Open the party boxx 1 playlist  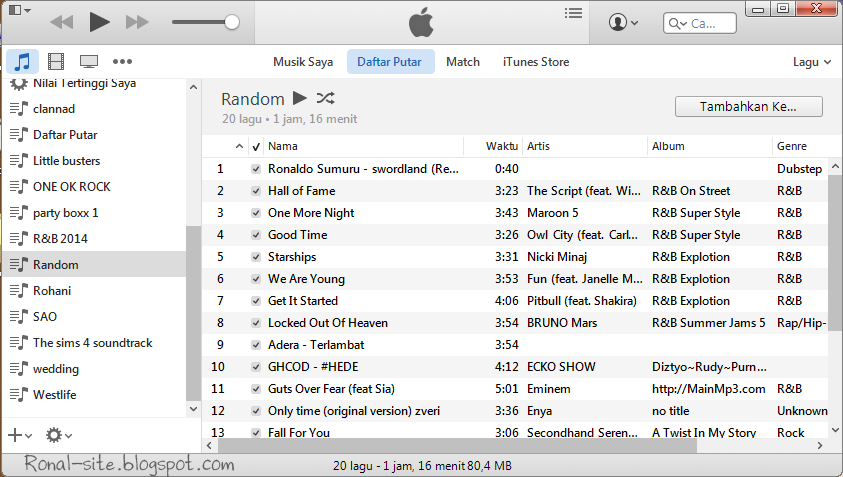click(94, 212)
